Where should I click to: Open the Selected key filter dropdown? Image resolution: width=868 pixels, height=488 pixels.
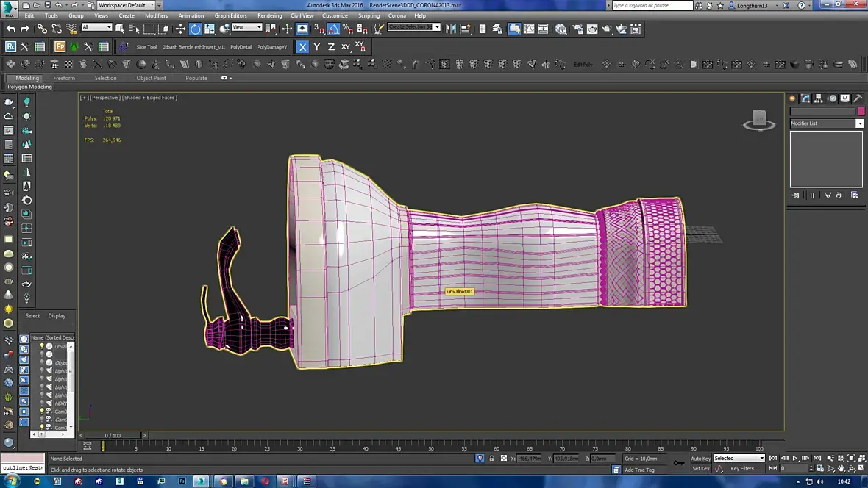click(x=739, y=458)
